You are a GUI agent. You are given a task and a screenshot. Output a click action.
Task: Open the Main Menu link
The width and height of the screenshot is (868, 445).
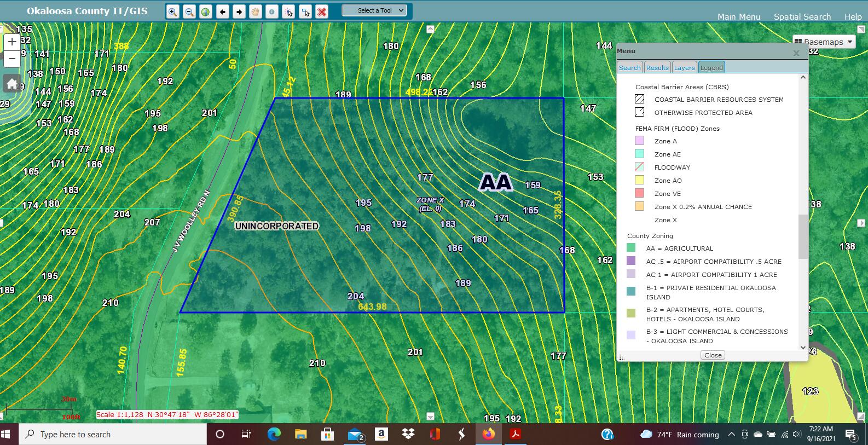pos(739,16)
